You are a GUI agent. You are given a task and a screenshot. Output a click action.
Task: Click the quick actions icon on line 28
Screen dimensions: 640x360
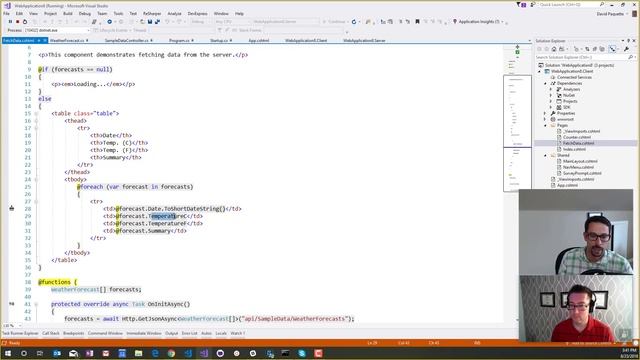11,209
